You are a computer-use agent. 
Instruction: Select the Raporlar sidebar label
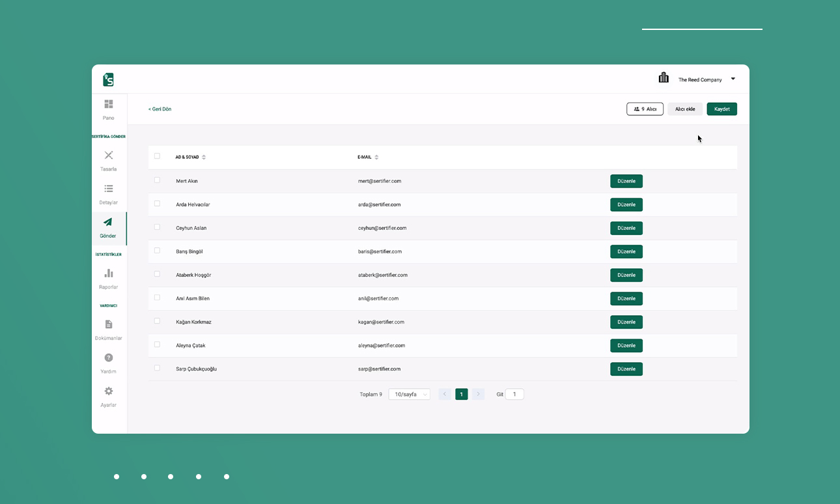[x=109, y=287]
